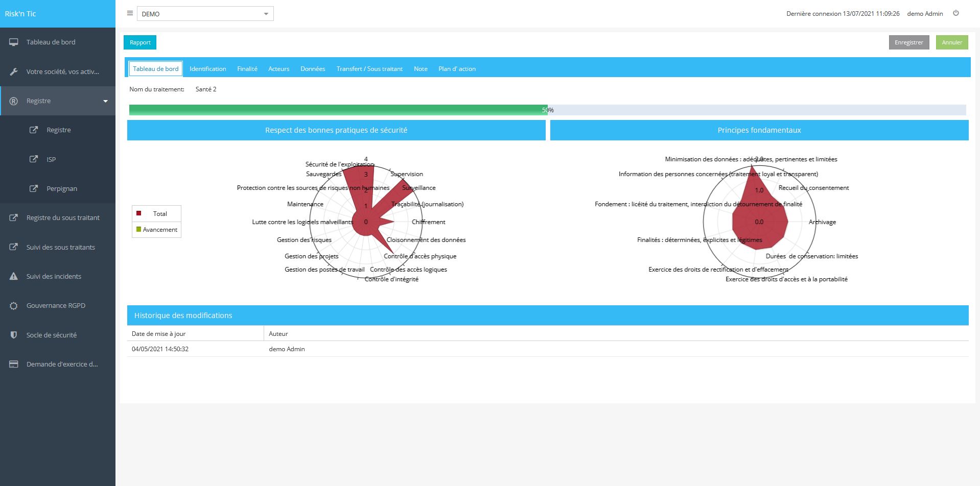Image resolution: width=980 pixels, height=486 pixels.
Task: Click the hamburger menu icon
Action: pyautogui.click(x=130, y=13)
